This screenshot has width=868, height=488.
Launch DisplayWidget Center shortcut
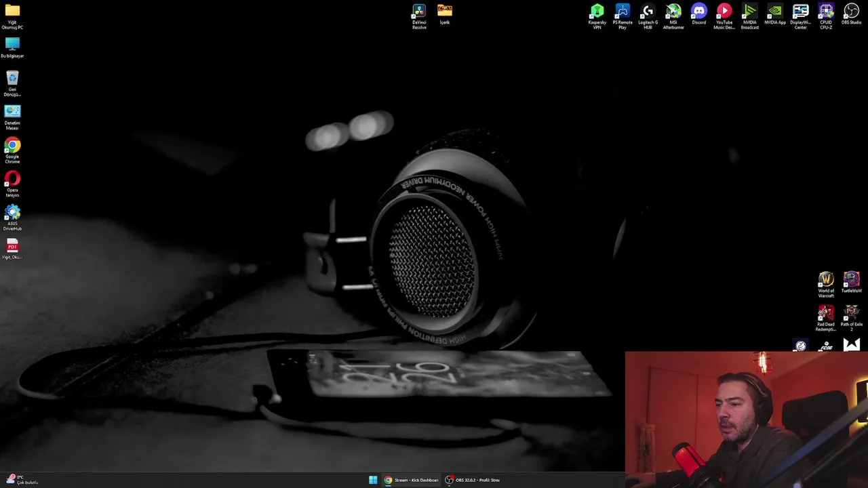click(800, 16)
